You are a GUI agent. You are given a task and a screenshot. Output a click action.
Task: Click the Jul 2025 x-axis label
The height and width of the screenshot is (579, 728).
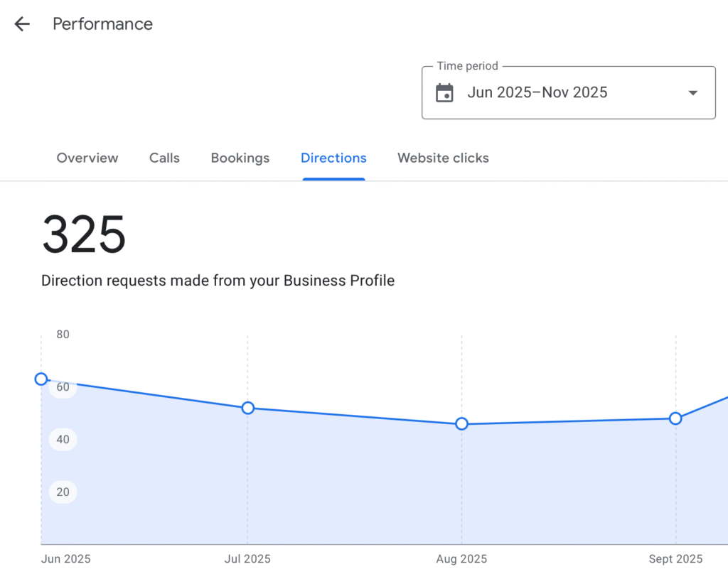point(247,559)
